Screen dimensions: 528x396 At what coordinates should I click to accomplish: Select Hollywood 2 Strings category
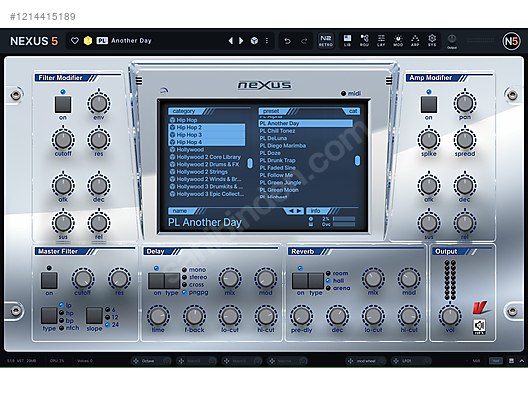pos(207,172)
